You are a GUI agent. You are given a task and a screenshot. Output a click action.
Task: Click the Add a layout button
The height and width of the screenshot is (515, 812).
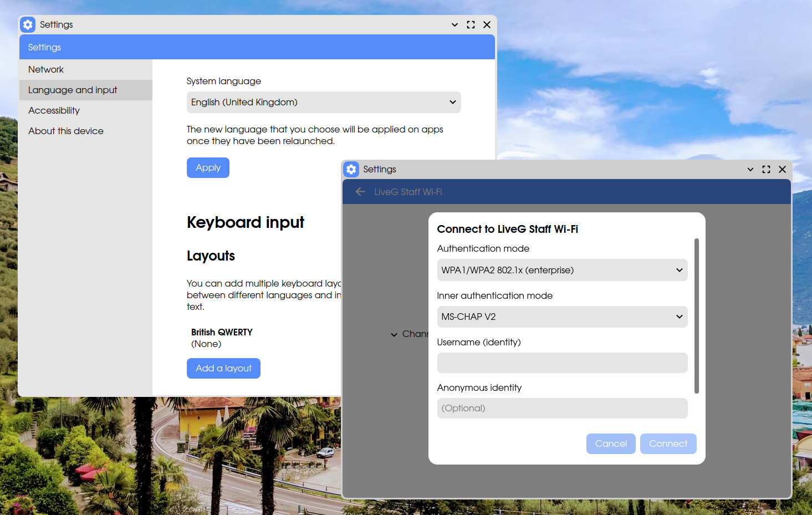223,368
